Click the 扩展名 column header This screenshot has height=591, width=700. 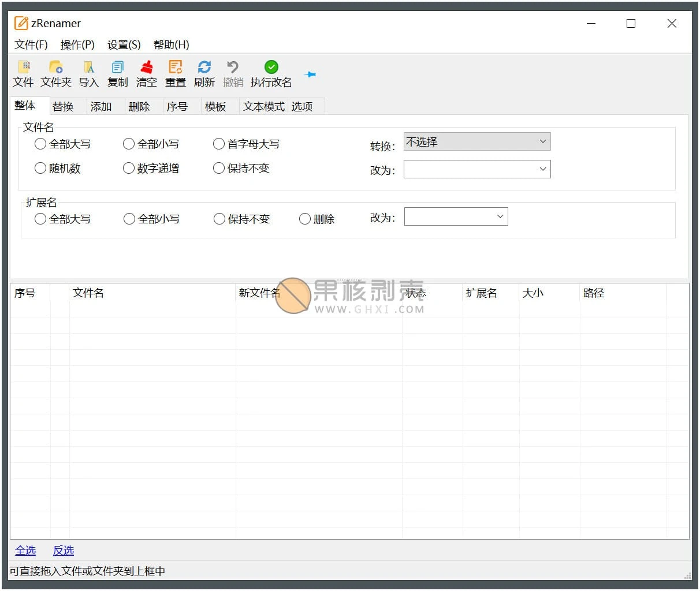(491, 293)
